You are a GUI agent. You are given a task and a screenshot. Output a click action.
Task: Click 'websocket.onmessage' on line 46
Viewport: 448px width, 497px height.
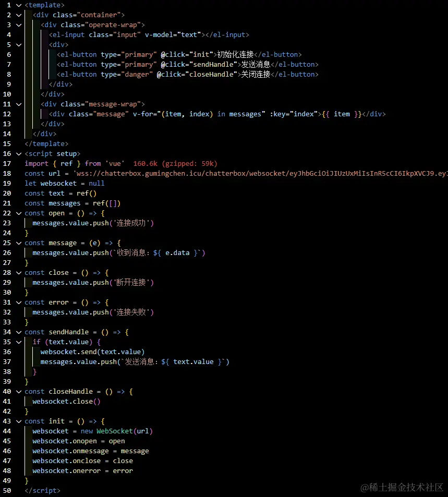click(70, 451)
